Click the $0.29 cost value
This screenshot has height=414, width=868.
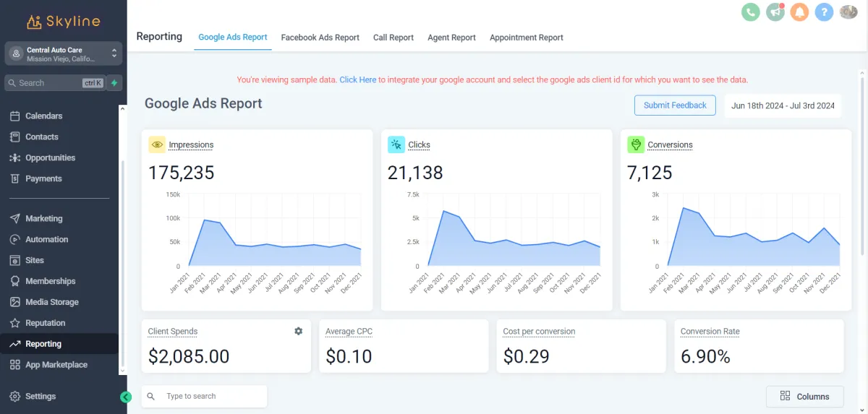tap(526, 356)
